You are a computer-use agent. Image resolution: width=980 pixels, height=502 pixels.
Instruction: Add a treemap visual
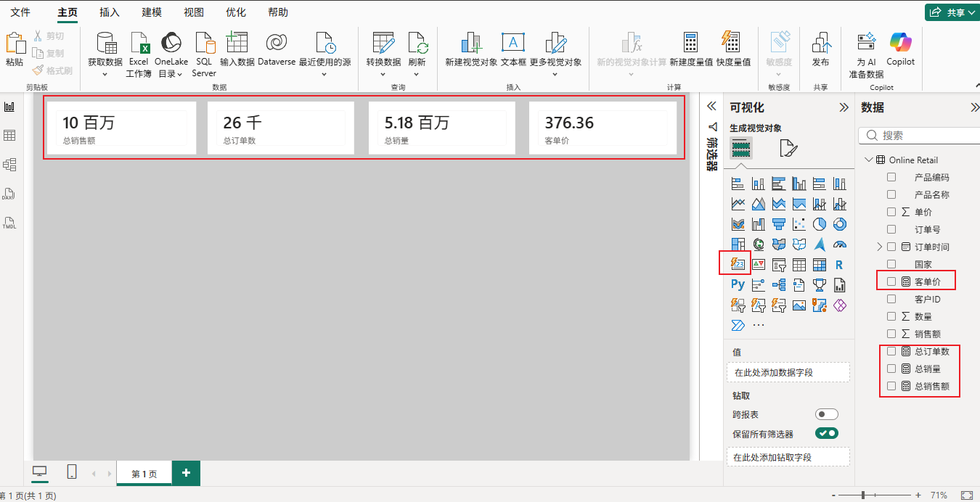coord(738,244)
